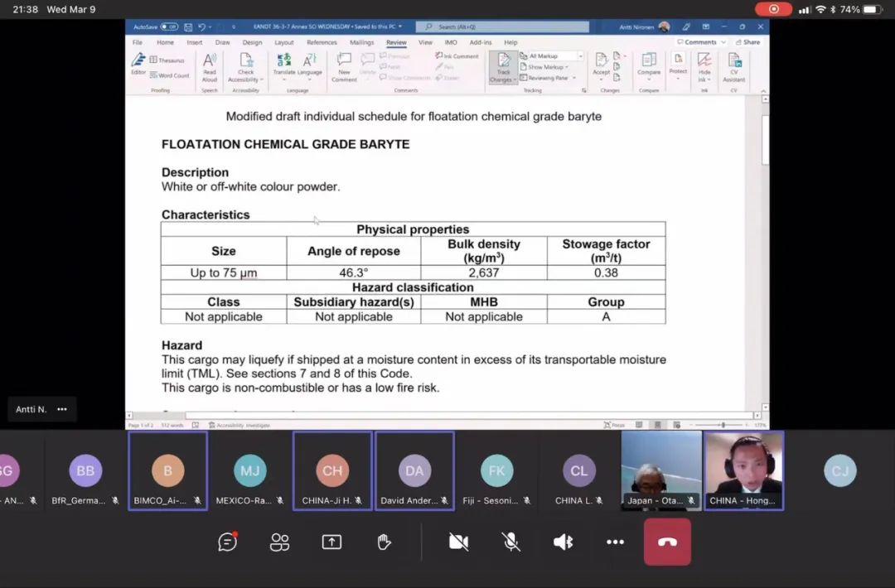The width and height of the screenshot is (895, 588).
Task: Insert an Ink Comment
Action: (457, 55)
